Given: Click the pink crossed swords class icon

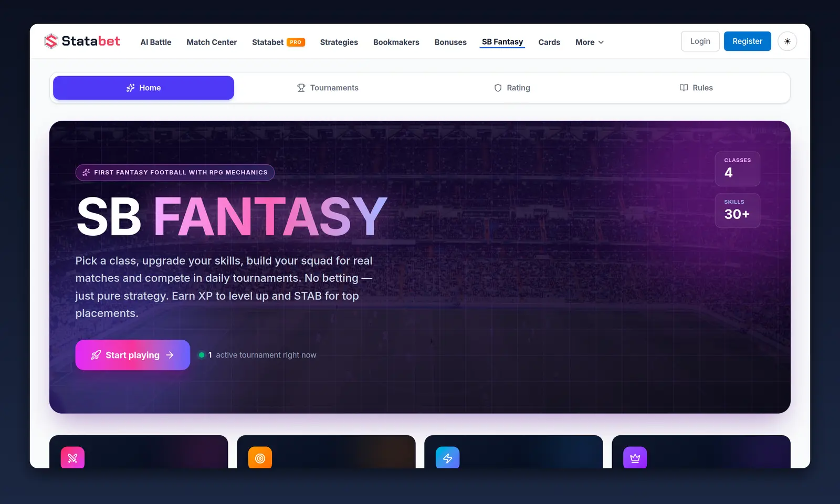Looking at the screenshot, I should point(72,458).
